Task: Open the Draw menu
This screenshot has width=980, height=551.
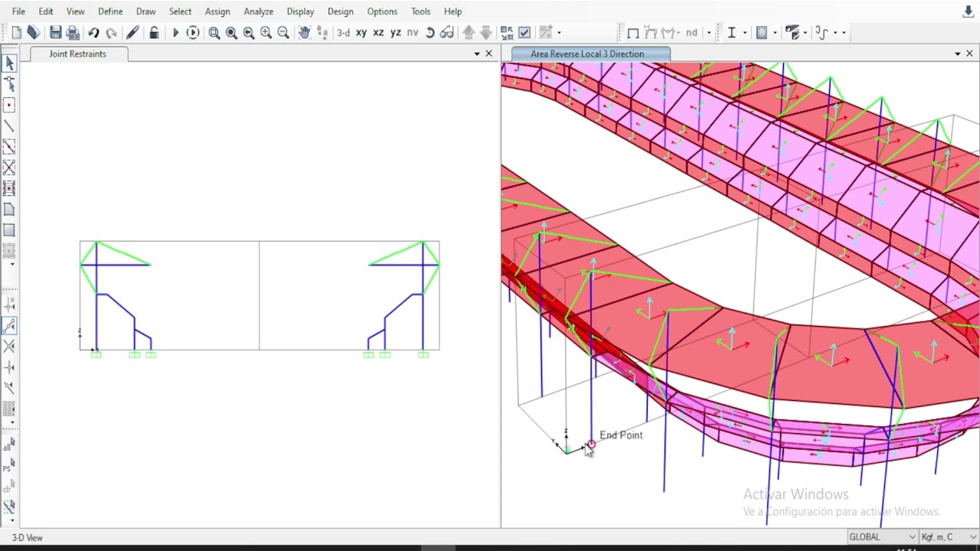Action: pos(145,11)
